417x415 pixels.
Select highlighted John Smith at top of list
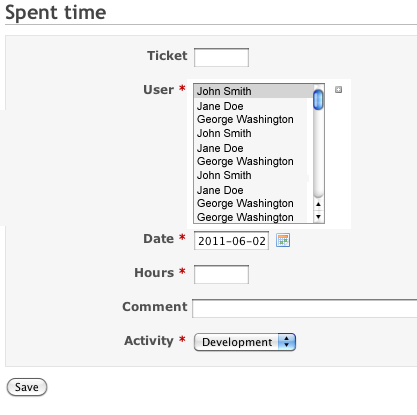point(253,91)
